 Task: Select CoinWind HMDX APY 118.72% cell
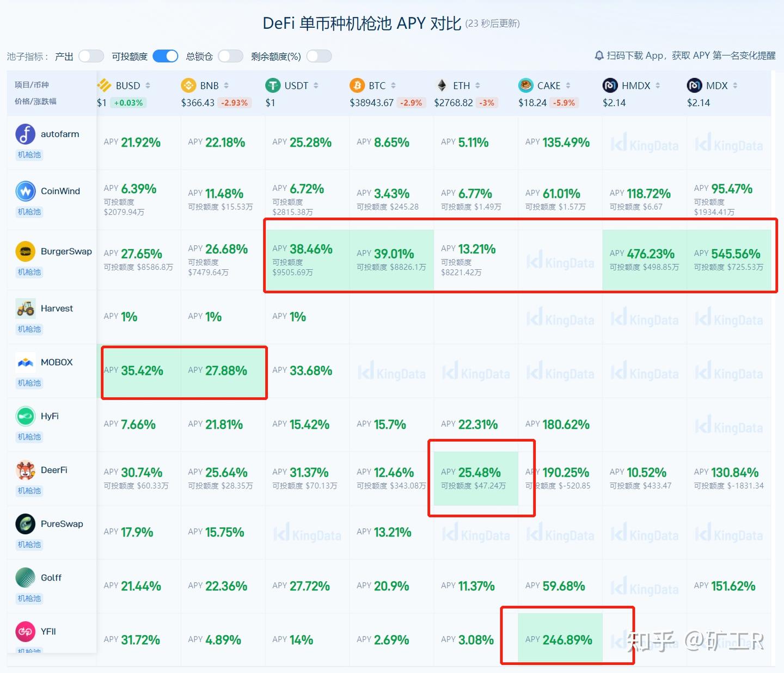pos(645,199)
